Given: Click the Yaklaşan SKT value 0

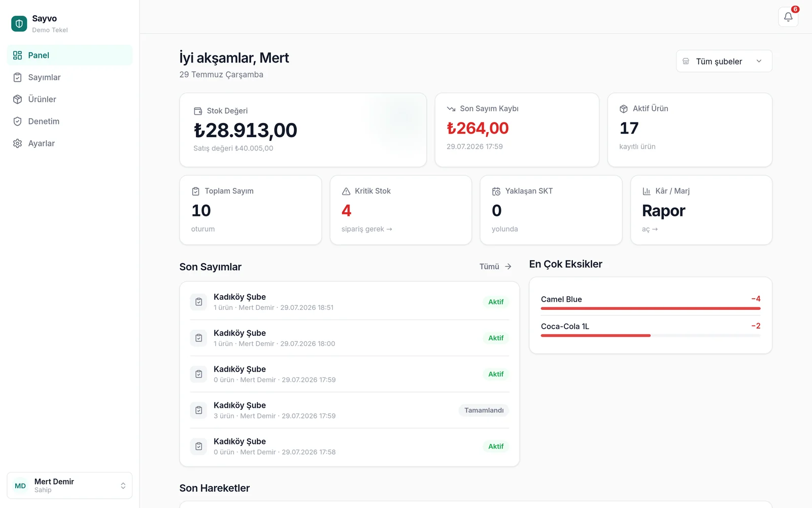Looking at the screenshot, I should click(x=496, y=210).
